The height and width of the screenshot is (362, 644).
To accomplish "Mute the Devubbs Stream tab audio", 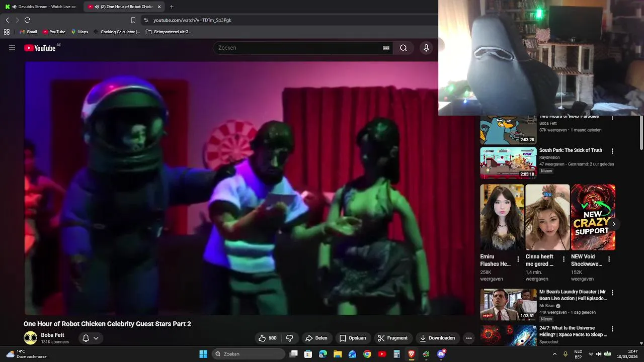I will (x=14, y=7).
